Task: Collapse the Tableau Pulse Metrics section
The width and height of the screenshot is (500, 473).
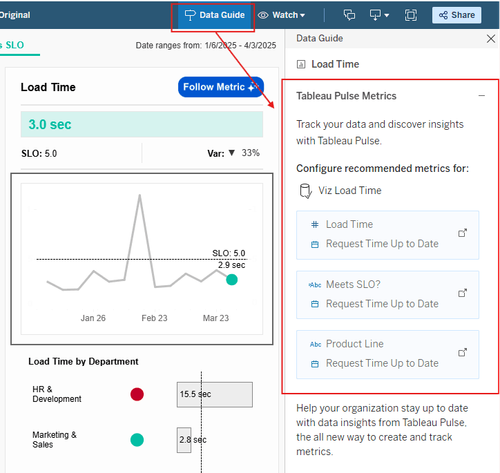Action: click(481, 96)
